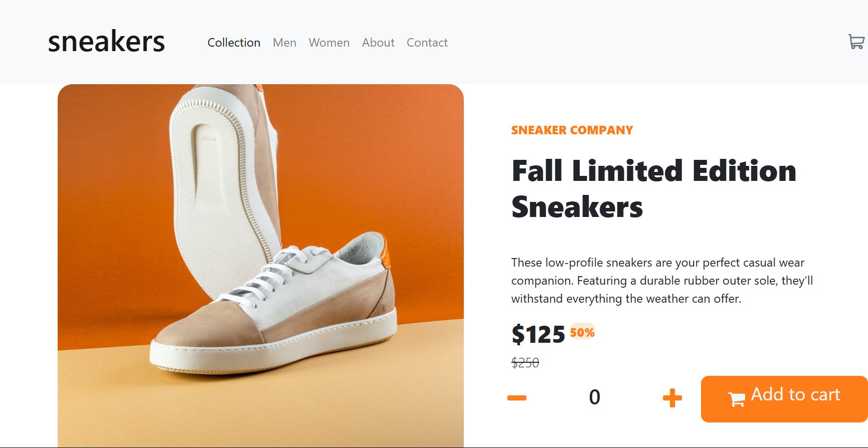Click the plus icon to increase quantity
Viewport: 868px width, 448px height.
[672, 397]
